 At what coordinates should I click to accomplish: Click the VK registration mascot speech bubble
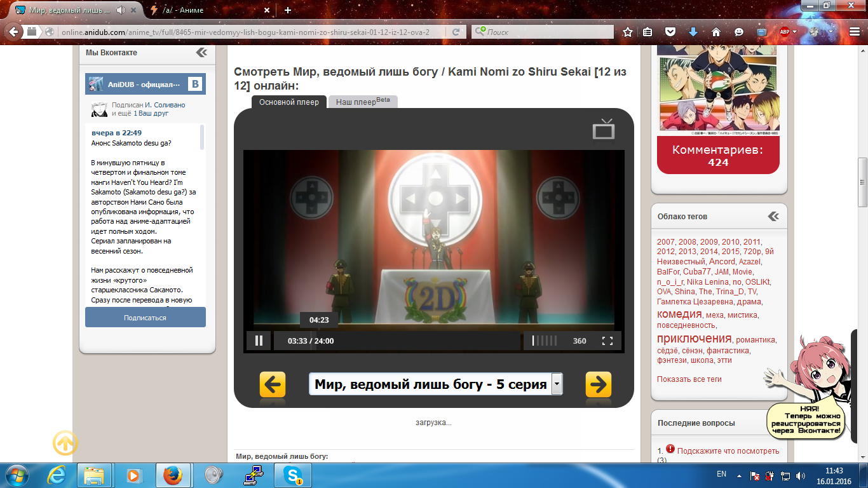click(x=806, y=421)
